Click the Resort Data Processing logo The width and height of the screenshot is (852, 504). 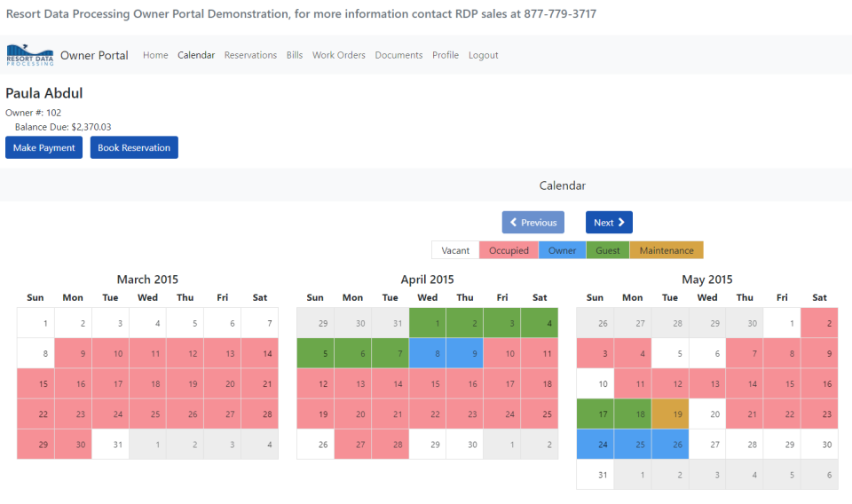pyautogui.click(x=29, y=55)
